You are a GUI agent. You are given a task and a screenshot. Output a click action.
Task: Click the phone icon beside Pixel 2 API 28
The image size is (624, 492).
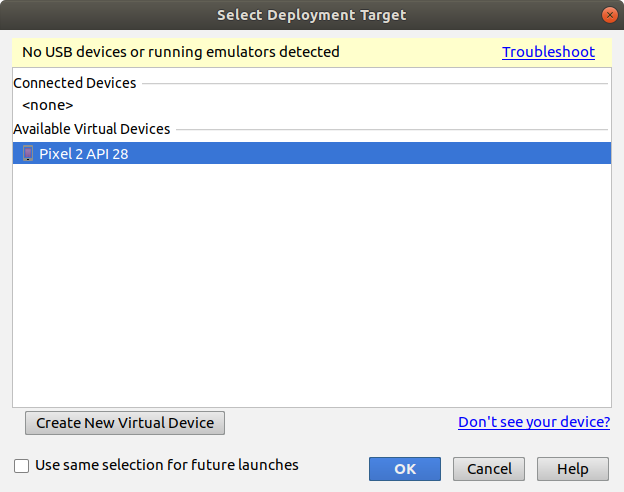click(27, 153)
